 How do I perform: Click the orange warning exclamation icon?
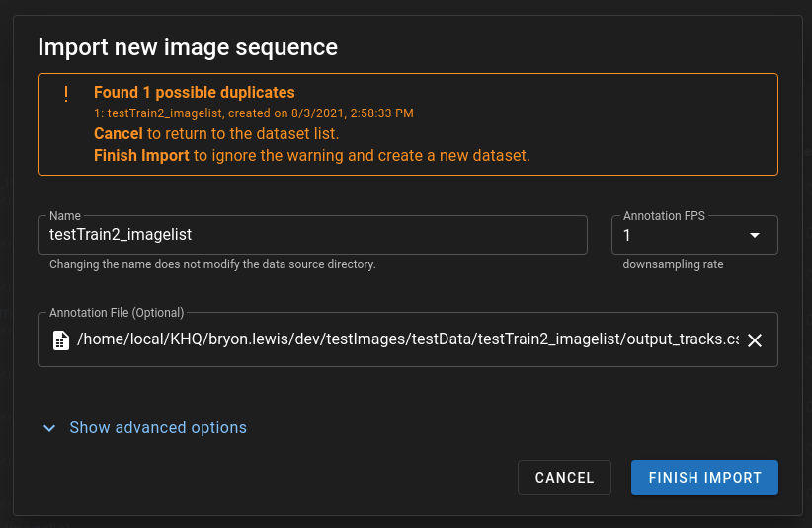pyautogui.click(x=66, y=94)
